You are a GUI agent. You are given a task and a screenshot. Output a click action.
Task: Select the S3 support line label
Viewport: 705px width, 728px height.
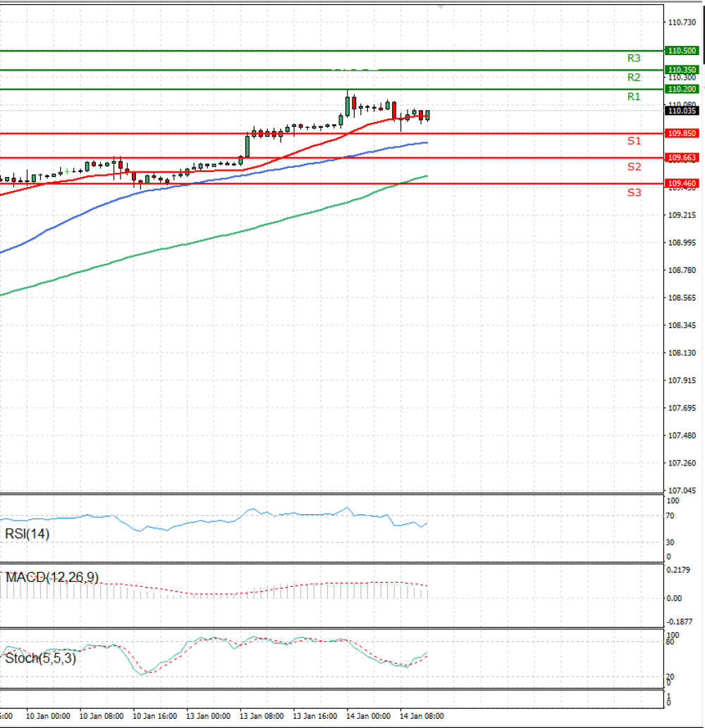(634, 193)
